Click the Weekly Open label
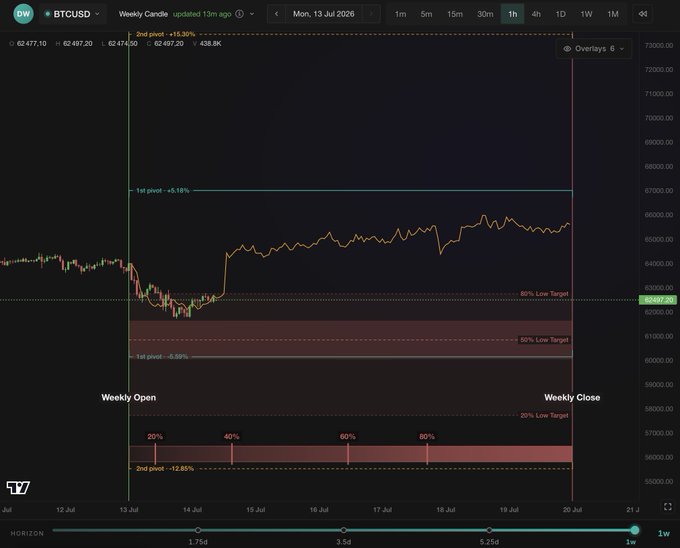Image resolution: width=680 pixels, height=548 pixels. [128, 398]
